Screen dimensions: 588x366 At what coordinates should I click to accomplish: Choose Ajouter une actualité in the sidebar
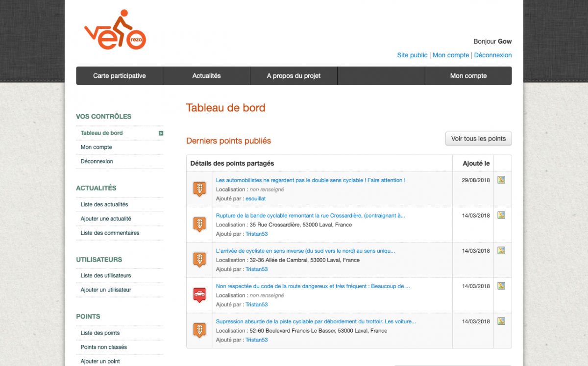point(106,219)
